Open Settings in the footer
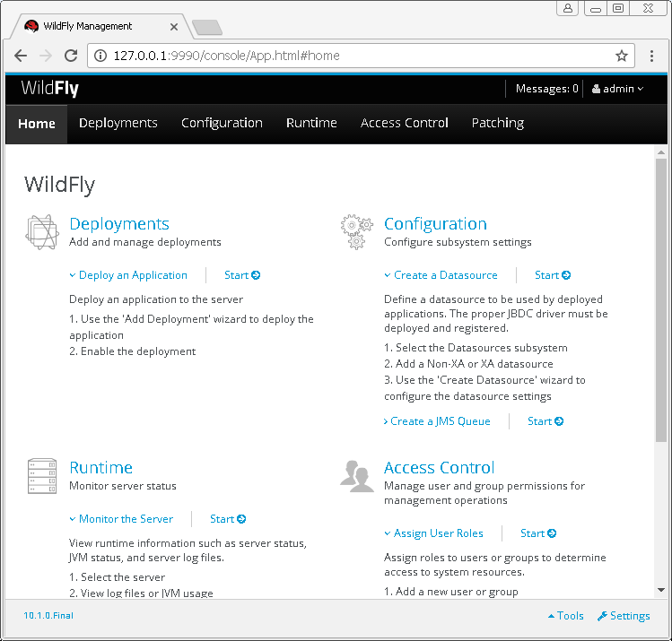This screenshot has height=641, width=672. (624, 616)
